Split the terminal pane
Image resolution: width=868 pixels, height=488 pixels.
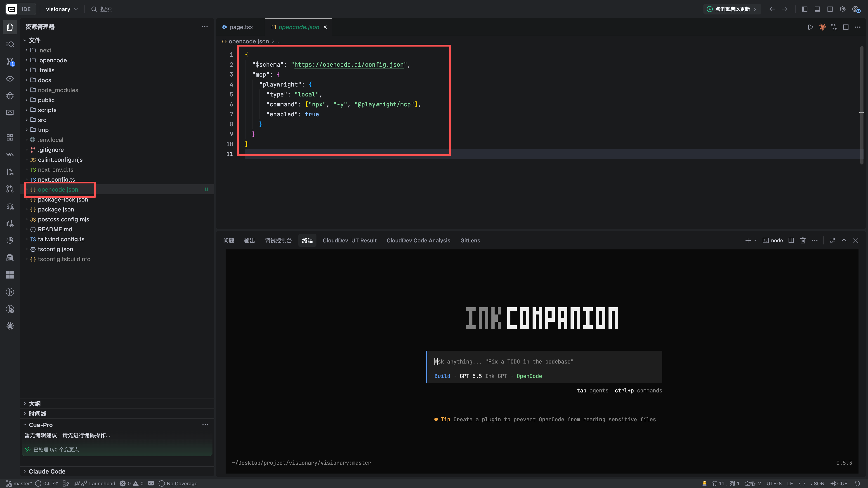pos(791,240)
